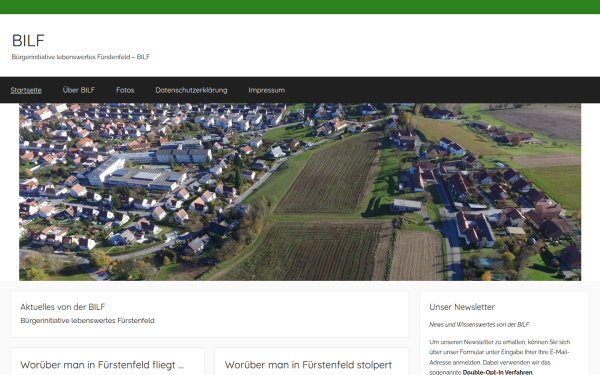This screenshot has width=600, height=375.
Task: Go to the Fotos menu item
Action: [125, 90]
